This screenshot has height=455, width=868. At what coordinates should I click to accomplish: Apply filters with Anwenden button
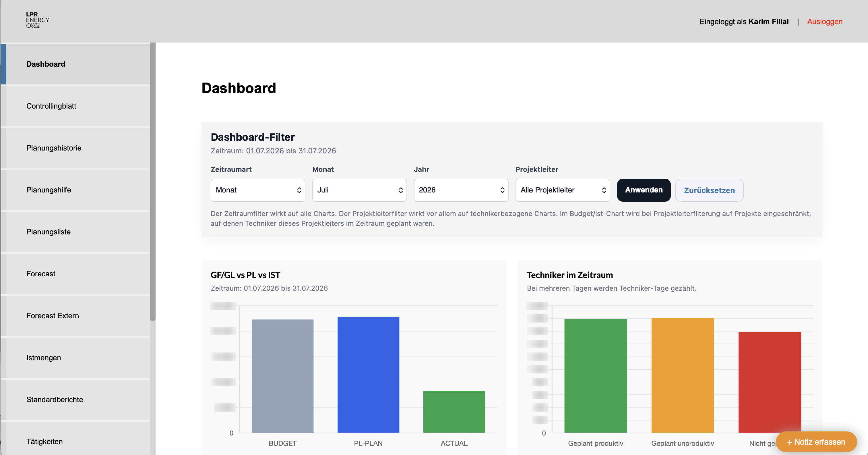tap(644, 190)
